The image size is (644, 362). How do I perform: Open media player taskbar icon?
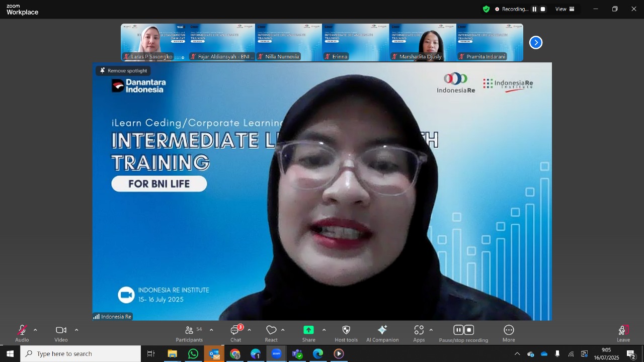(339, 354)
